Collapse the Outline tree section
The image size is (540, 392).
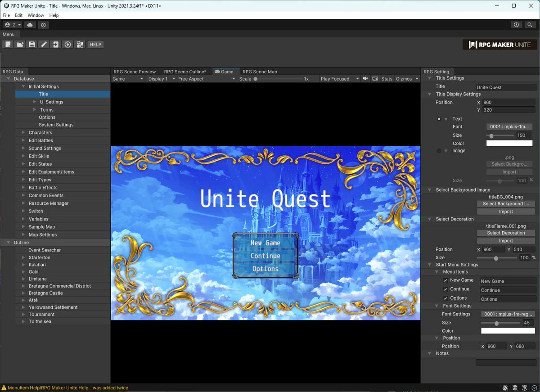(x=9, y=243)
